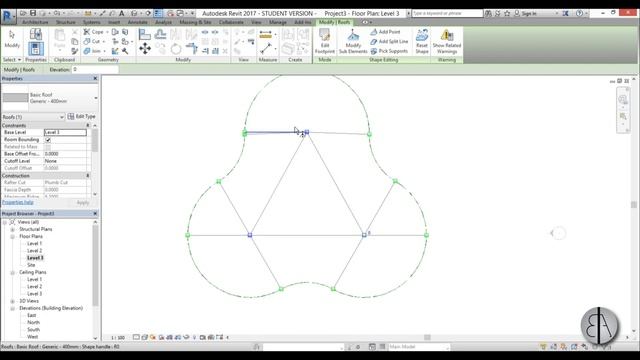
Task: Click the Edit Type button
Action: tap(82, 116)
